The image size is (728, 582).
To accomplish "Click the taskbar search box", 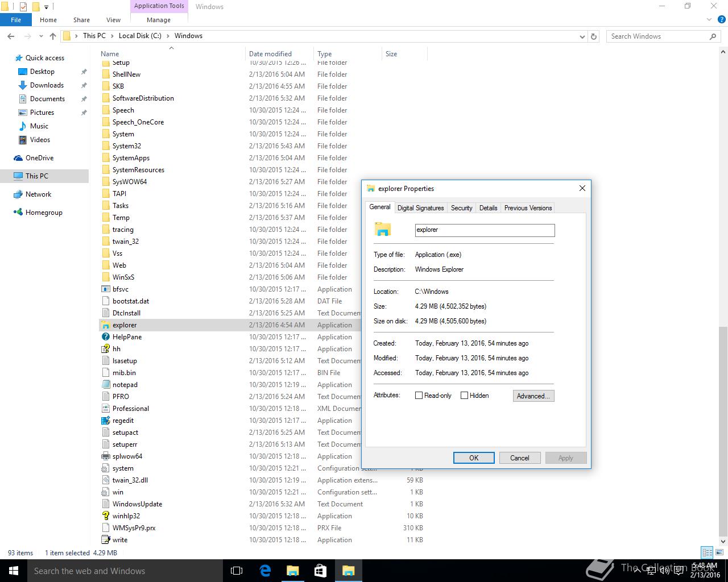I will tap(125, 571).
